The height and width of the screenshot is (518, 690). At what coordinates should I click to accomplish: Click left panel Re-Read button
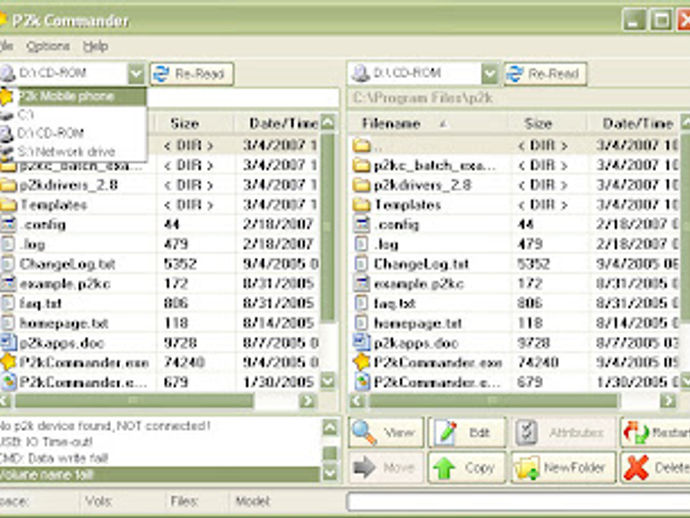pyautogui.click(x=192, y=74)
